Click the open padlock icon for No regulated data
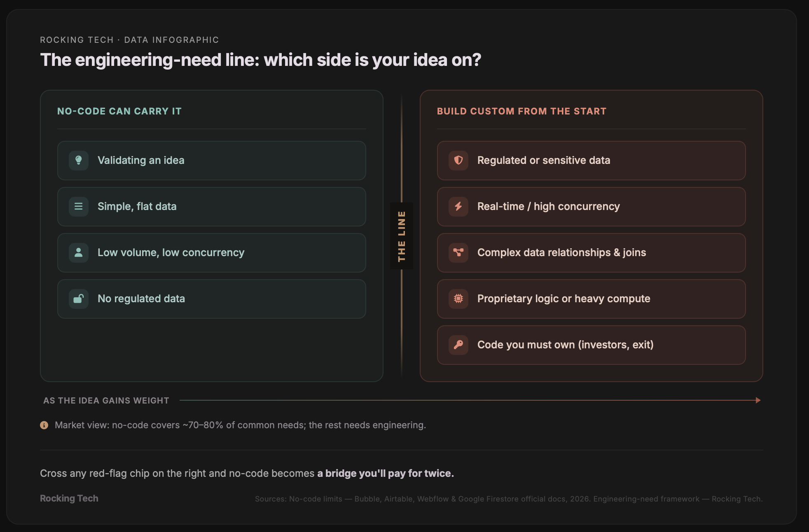 [x=79, y=299]
